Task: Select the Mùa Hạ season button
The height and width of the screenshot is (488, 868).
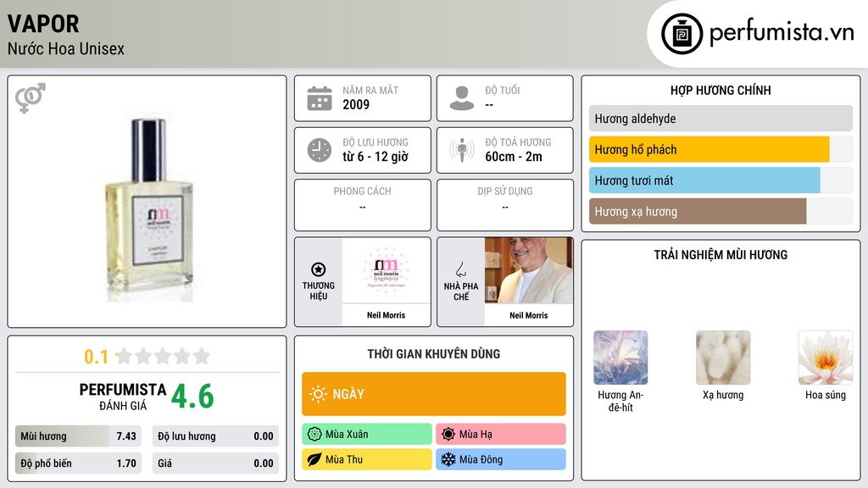Action: [501, 434]
